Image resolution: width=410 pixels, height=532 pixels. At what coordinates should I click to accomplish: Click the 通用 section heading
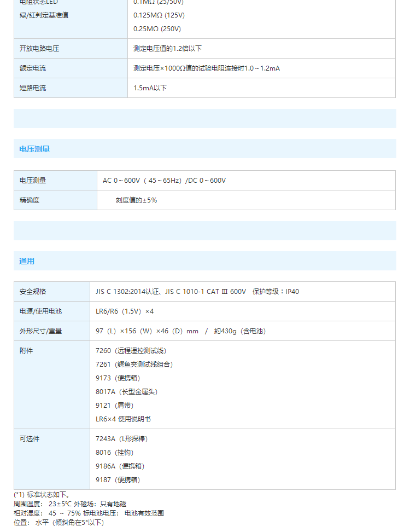[27, 261]
